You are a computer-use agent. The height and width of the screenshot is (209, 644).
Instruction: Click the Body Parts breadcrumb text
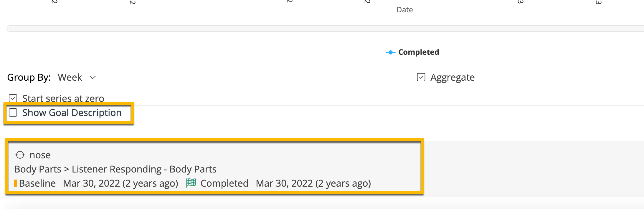point(37,169)
